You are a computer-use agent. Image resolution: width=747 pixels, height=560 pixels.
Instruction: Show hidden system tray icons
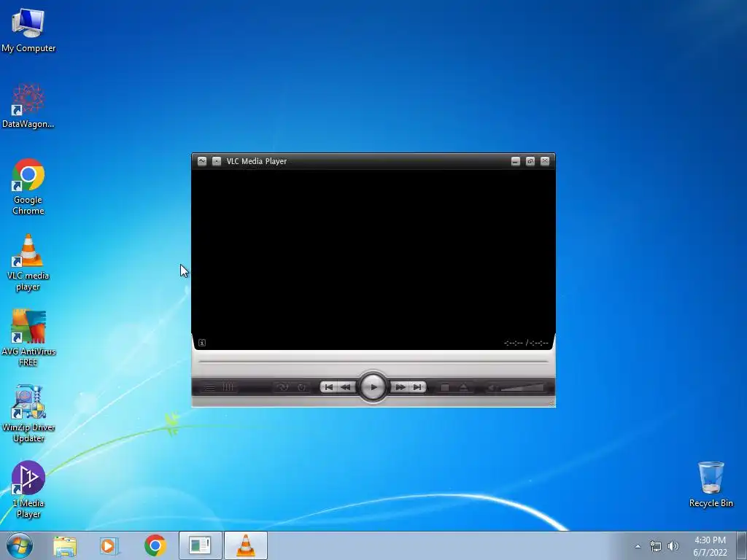tap(638, 546)
